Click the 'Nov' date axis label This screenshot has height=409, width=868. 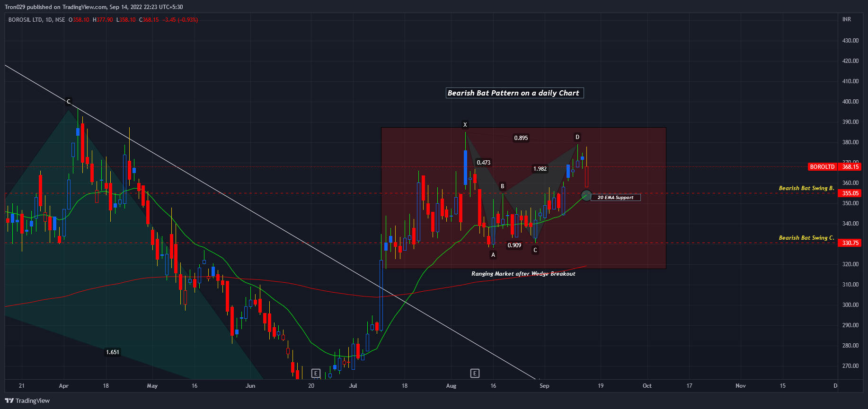click(741, 386)
